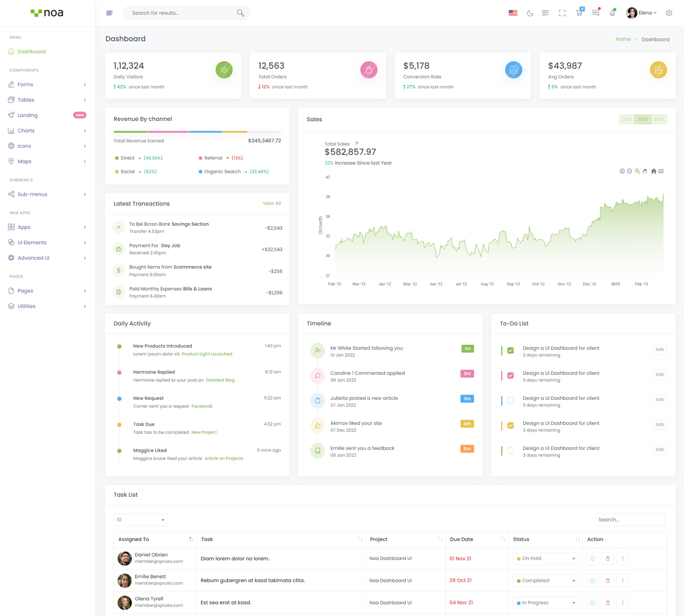Uncheck the first To-Do item checkbox
The height and width of the screenshot is (616, 684).
coord(511,351)
